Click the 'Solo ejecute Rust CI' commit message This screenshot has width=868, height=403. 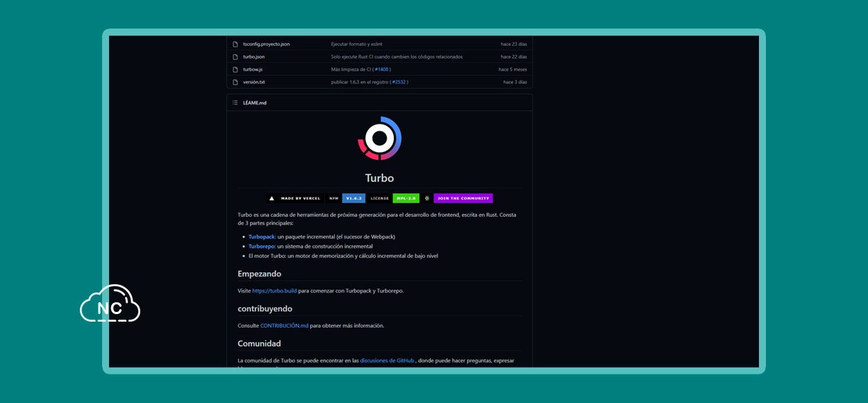(397, 56)
